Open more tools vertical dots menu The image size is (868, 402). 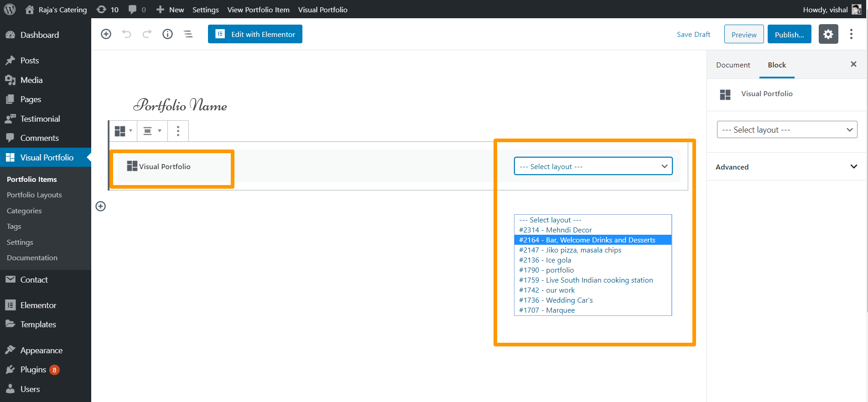click(x=851, y=34)
